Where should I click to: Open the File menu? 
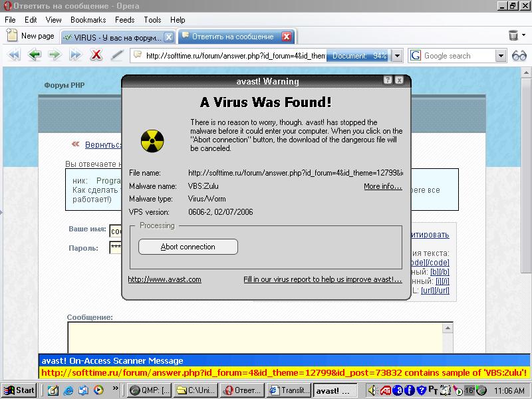10,20
